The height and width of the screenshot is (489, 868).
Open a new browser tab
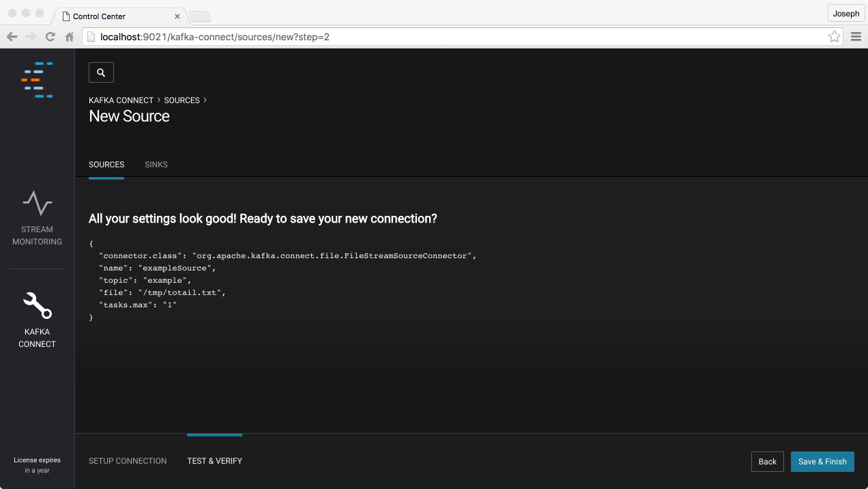click(x=199, y=16)
